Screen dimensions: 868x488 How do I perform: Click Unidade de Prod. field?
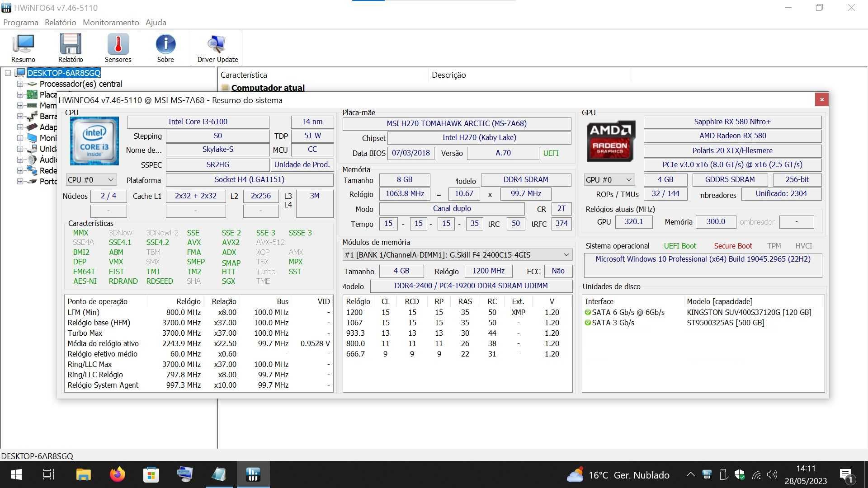point(302,164)
